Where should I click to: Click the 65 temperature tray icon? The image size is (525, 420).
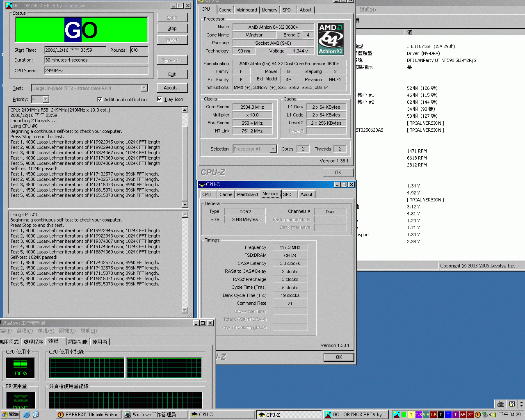tap(463, 415)
